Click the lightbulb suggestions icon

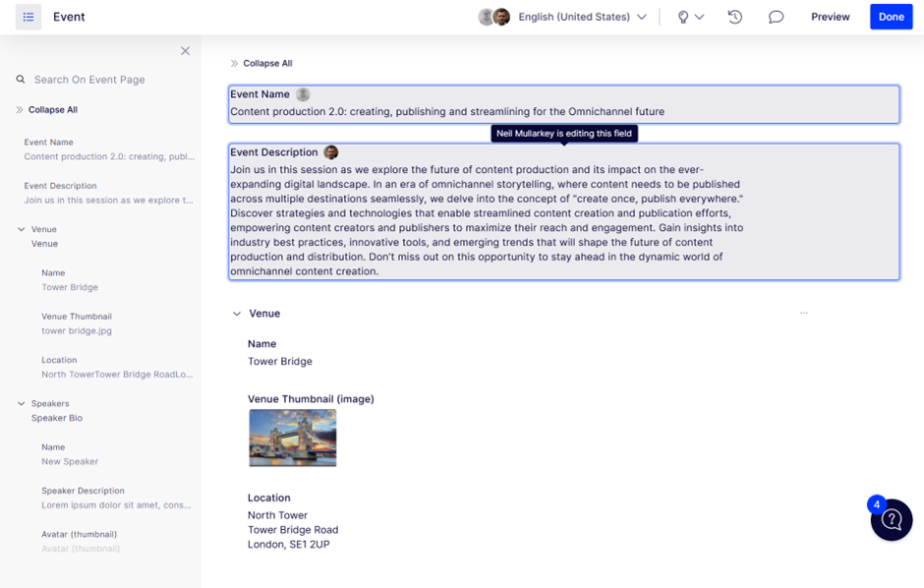(683, 17)
